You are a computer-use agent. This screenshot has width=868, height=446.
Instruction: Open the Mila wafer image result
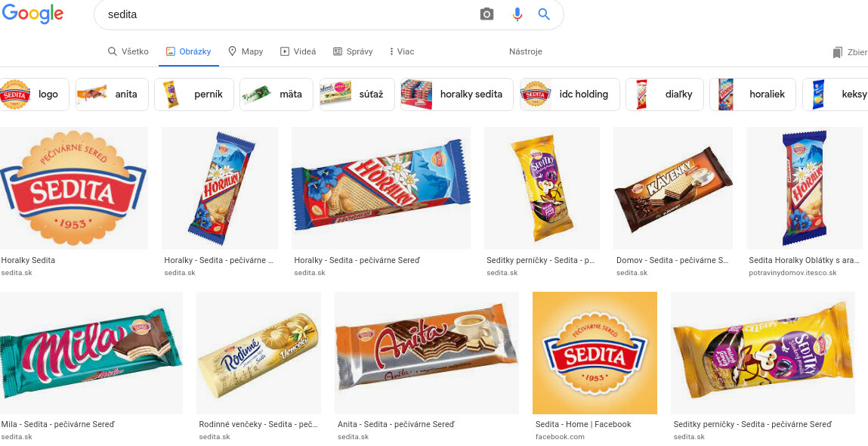[x=91, y=352]
